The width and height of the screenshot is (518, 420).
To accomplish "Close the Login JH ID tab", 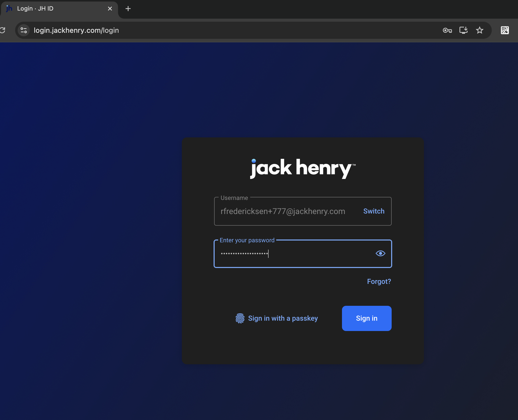I will [110, 9].
